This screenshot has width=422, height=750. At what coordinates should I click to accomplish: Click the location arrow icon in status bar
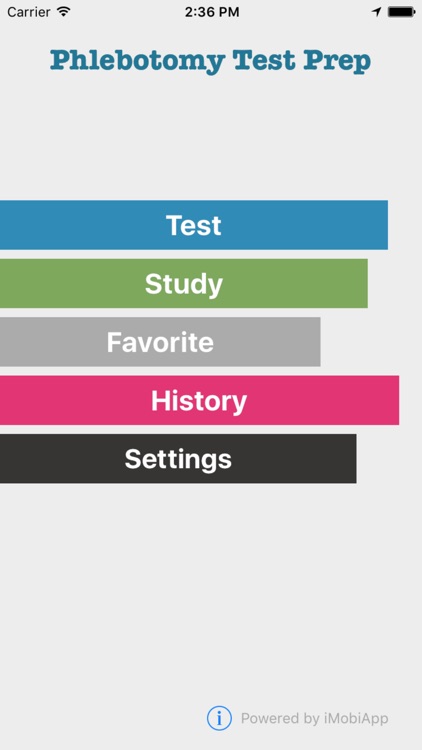point(377,12)
